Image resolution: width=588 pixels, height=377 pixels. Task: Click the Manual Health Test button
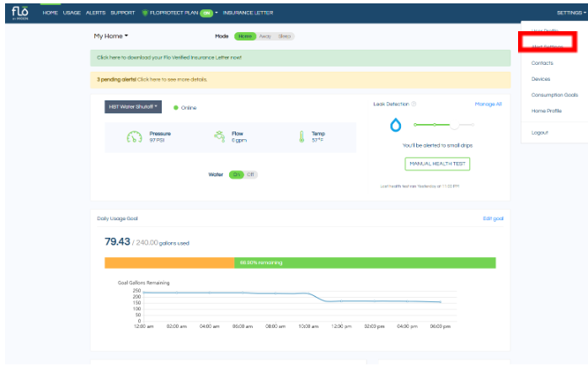click(x=437, y=164)
